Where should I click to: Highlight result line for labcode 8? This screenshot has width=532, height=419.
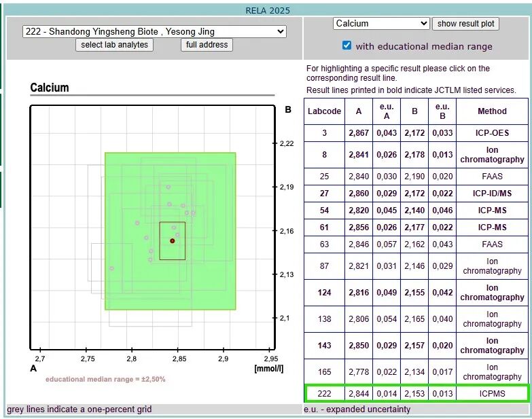(x=416, y=154)
